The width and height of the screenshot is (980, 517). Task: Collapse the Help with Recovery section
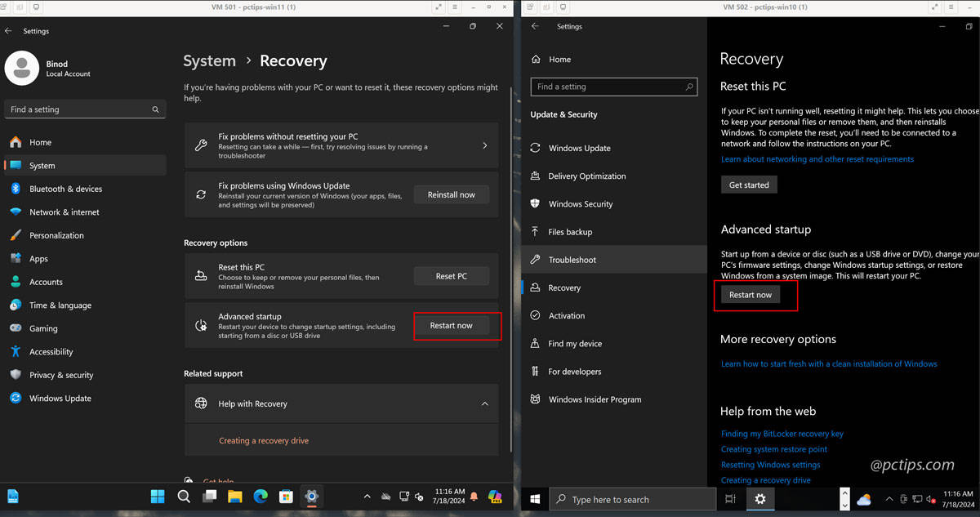[x=485, y=403]
